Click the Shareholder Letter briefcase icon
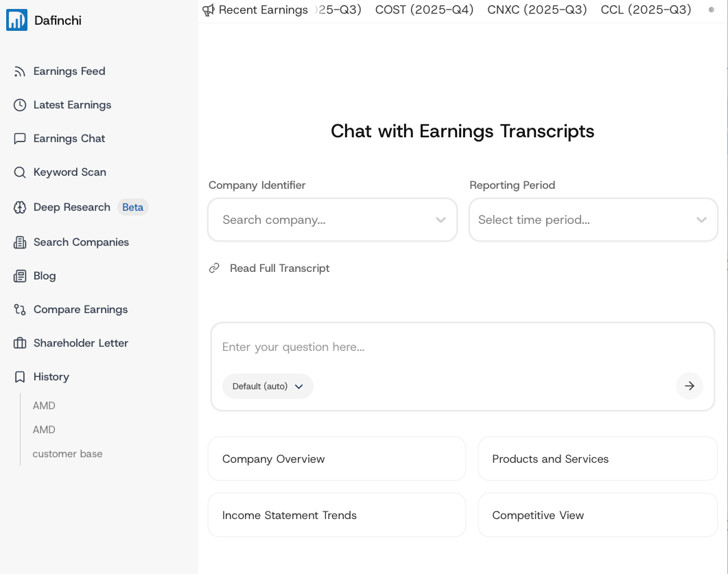 tap(20, 343)
